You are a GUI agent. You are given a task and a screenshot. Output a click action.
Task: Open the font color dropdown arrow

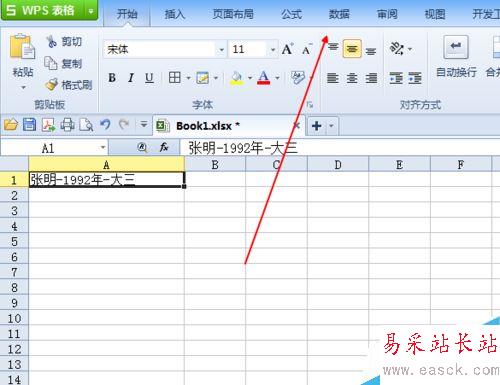277,78
